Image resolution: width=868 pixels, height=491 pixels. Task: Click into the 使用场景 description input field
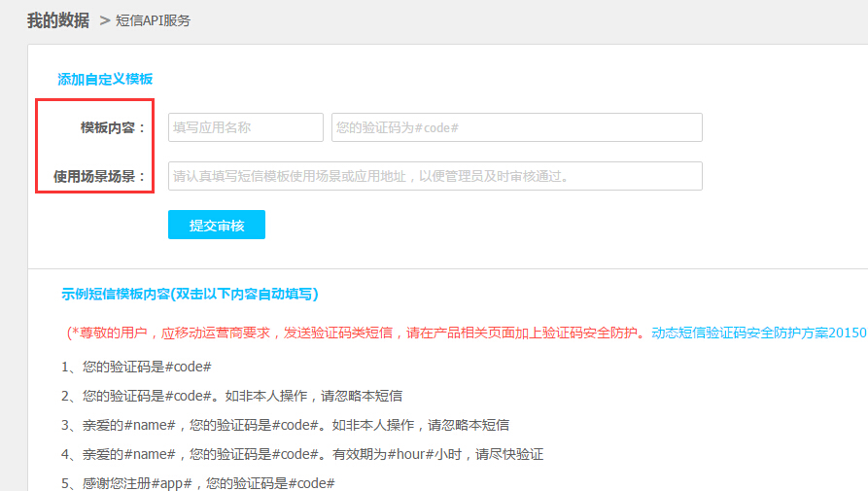tap(434, 176)
